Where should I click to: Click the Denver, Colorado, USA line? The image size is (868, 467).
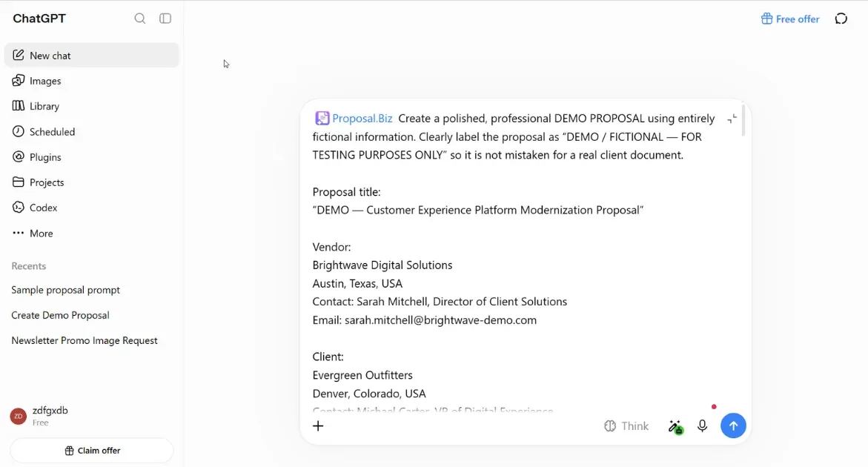pos(369,394)
